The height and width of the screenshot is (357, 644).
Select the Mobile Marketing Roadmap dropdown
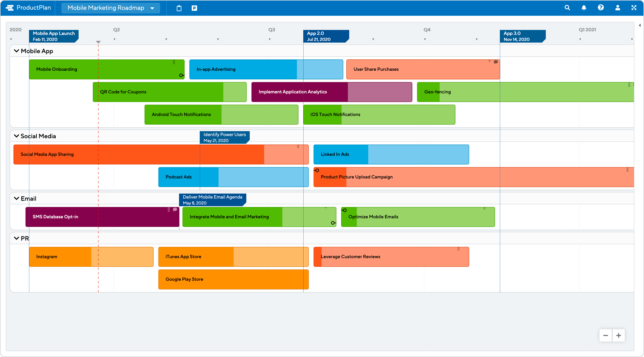tap(112, 8)
